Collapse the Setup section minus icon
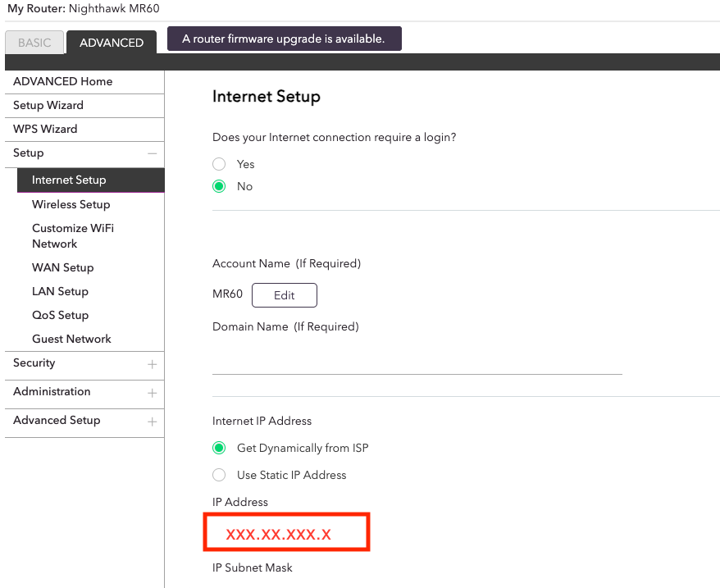720x588 pixels. click(152, 153)
